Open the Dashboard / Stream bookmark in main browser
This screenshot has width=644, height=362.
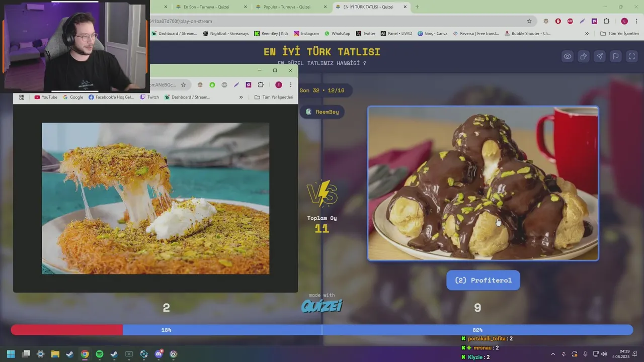point(174,34)
